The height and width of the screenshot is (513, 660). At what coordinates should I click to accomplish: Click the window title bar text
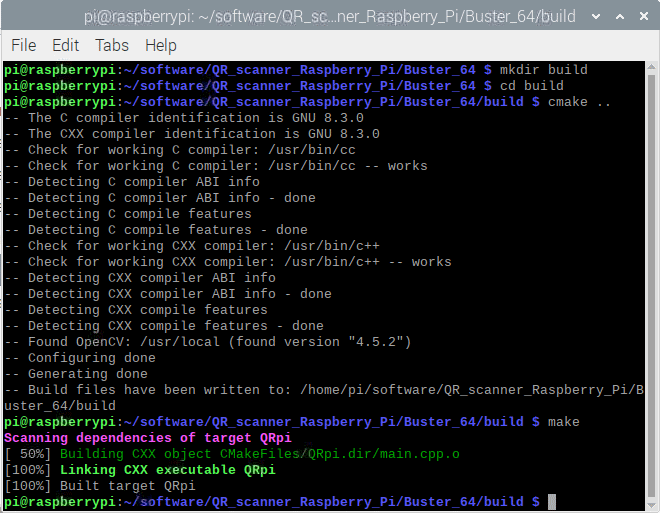(x=330, y=16)
